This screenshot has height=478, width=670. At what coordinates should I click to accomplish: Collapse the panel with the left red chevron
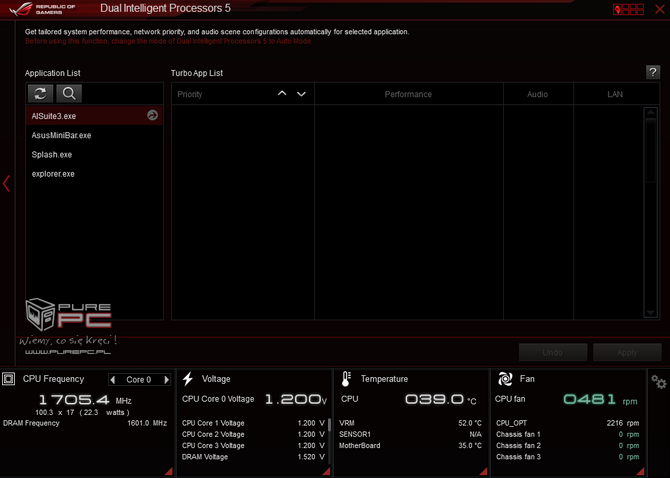pos(6,184)
